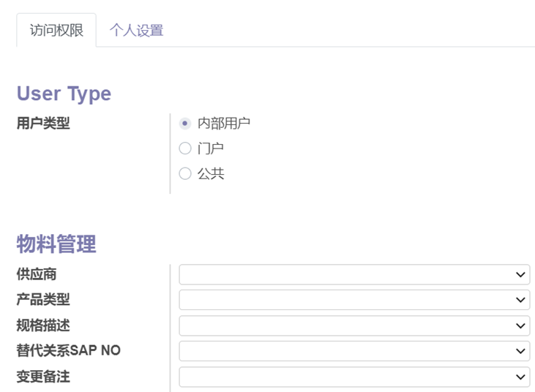Open the 变更备注 selection box
The width and height of the screenshot is (535, 392).
point(354,377)
